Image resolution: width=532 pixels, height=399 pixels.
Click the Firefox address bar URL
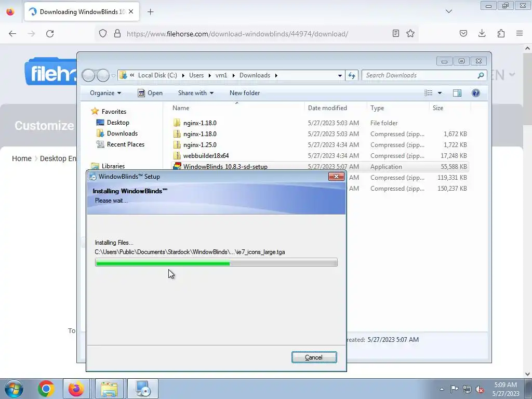[237, 34]
